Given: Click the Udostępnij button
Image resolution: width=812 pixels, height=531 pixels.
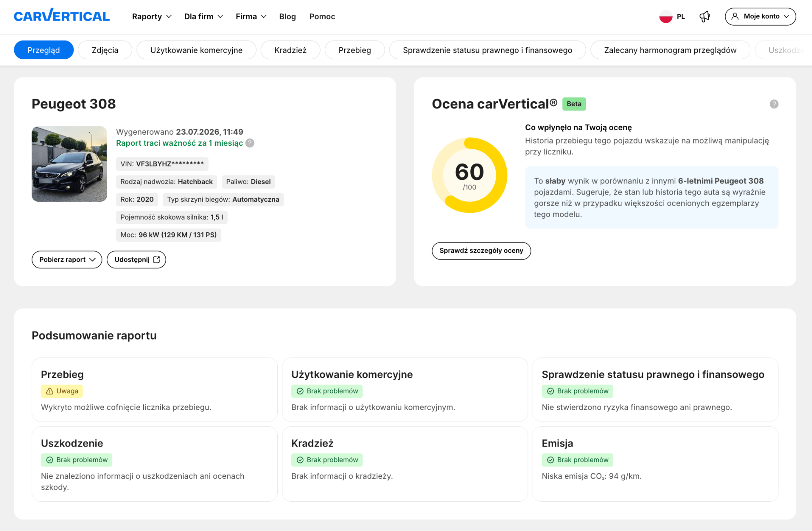Looking at the screenshot, I should tap(136, 259).
